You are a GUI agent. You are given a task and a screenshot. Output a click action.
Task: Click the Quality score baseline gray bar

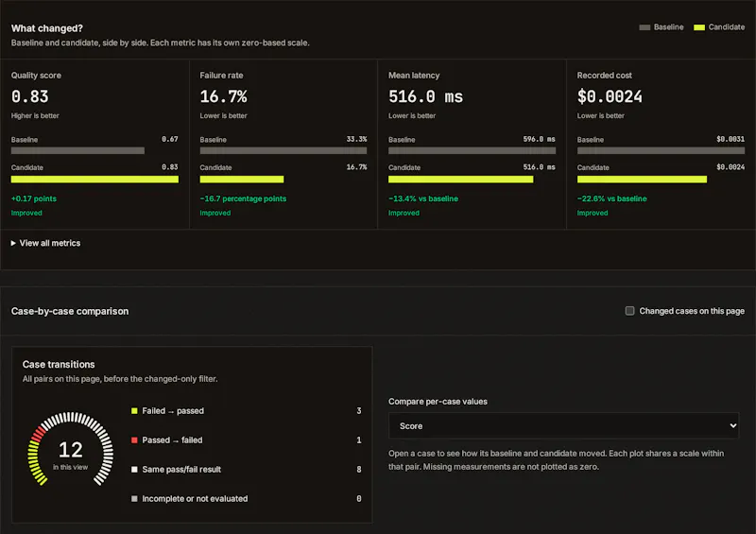tap(77, 150)
